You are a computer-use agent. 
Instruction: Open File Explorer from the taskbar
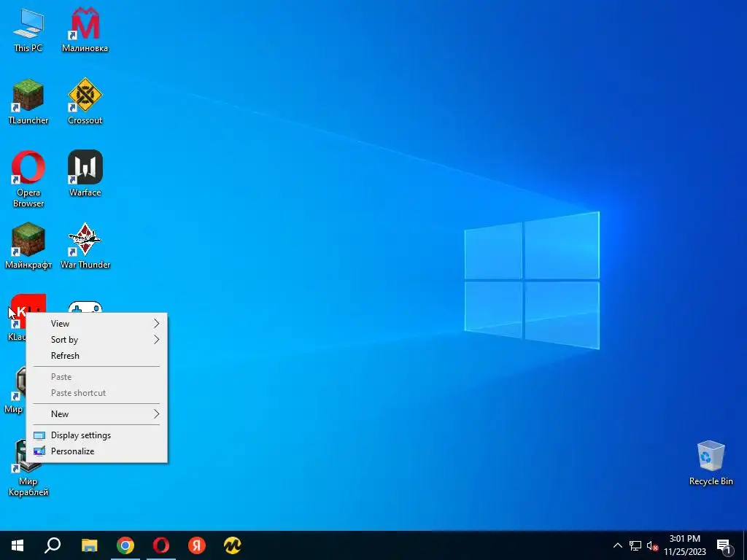pos(89,545)
